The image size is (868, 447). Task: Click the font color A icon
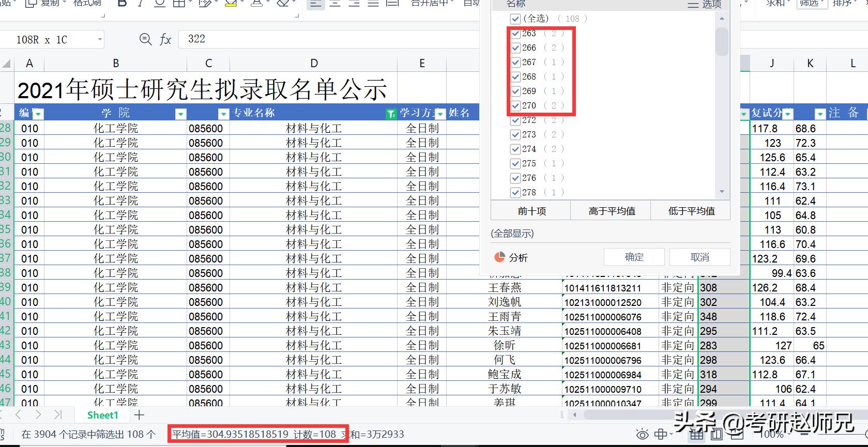pos(256,3)
